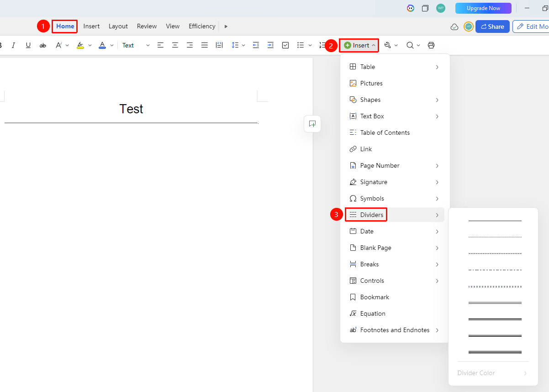Open the search tool
The width and height of the screenshot is (549, 392).
[410, 45]
